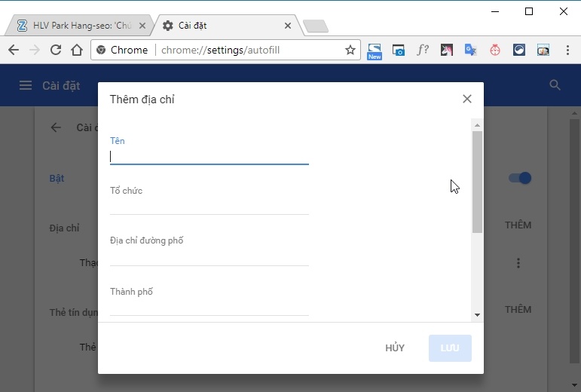Click the Thành phố input field

click(x=209, y=308)
